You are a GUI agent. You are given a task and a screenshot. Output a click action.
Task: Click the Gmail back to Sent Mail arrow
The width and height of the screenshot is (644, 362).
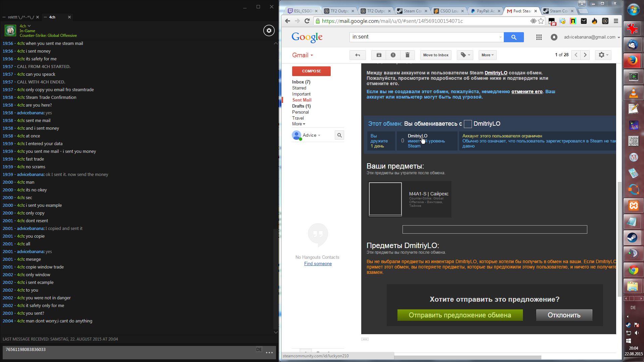358,55
